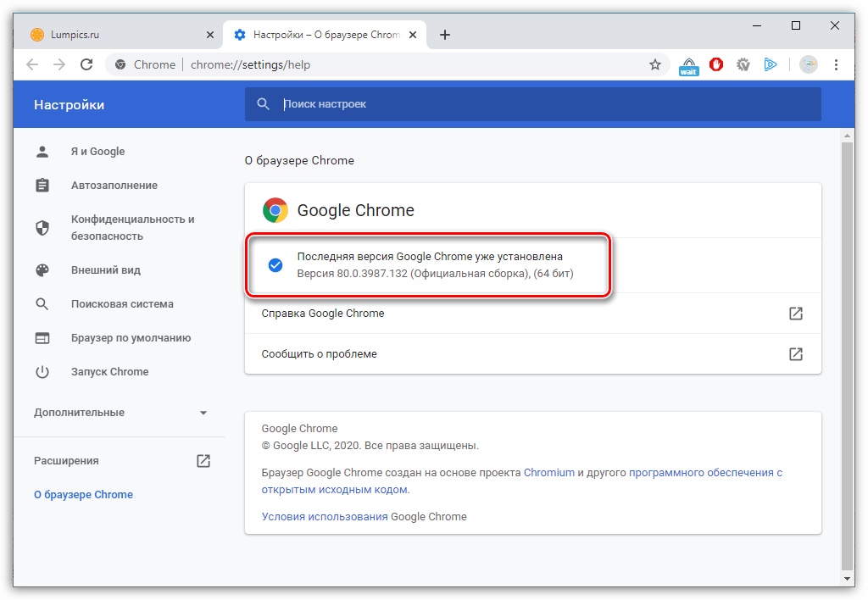Click the О браузере Chrome page heading
Viewport: 868px width, 600px height.
(299, 160)
